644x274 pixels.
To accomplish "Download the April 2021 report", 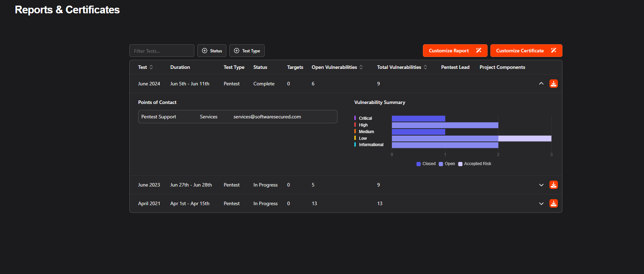I will [x=553, y=203].
